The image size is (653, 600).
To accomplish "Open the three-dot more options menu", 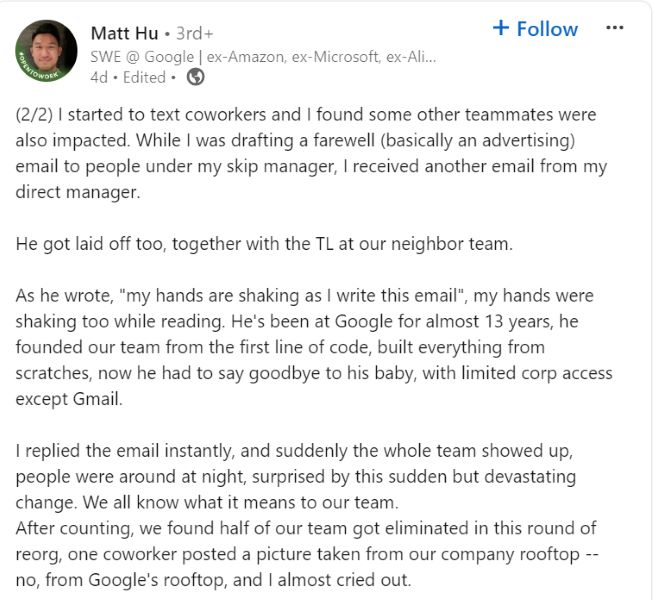I will [615, 28].
